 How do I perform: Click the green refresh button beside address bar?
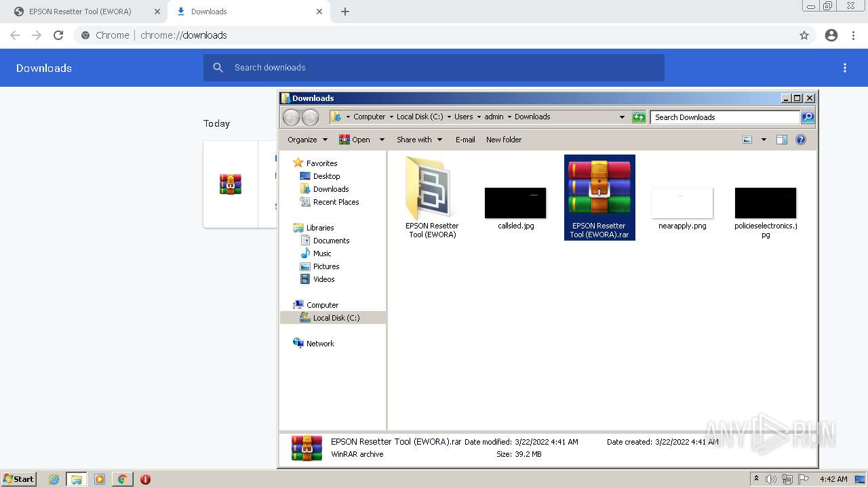pos(639,117)
